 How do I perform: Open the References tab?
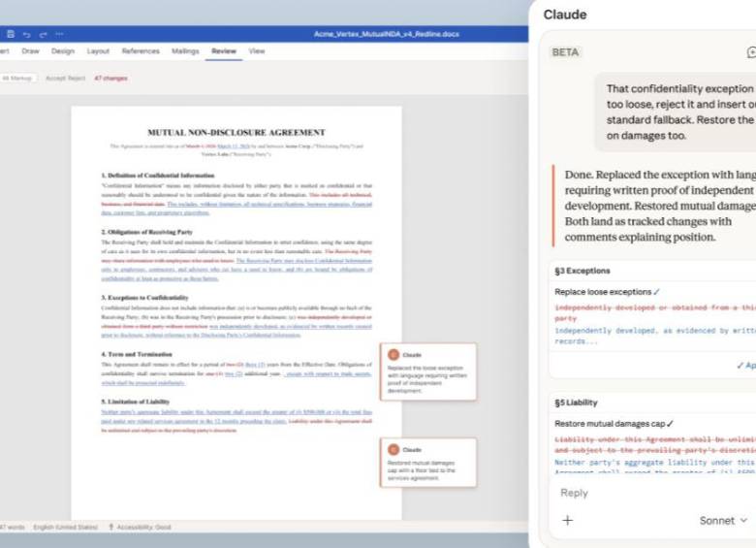click(x=141, y=51)
